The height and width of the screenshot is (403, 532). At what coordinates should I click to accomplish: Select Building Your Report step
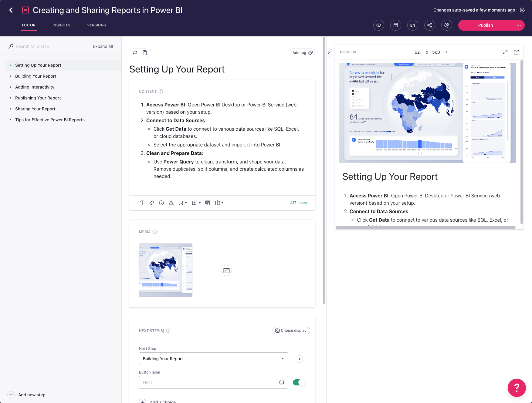click(63, 76)
